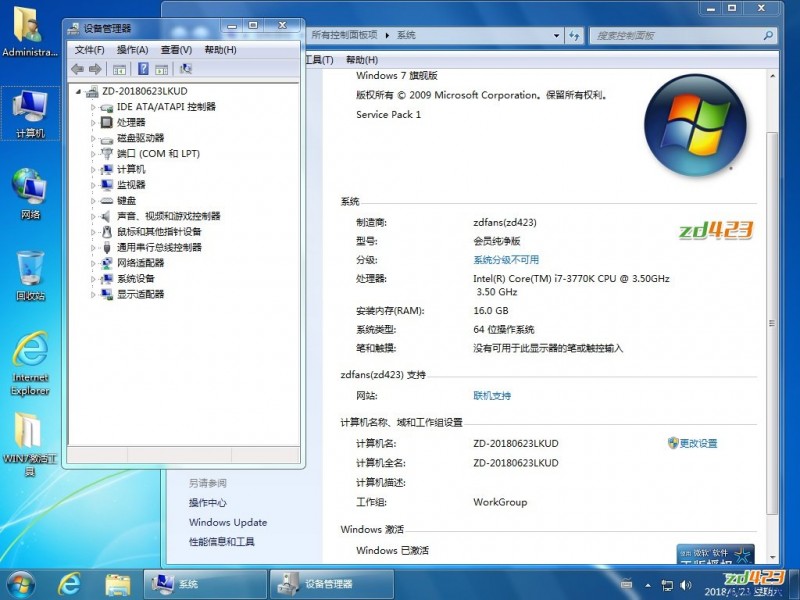Expand the IDE ATA/ATAPI 控制器 node

coord(93,107)
